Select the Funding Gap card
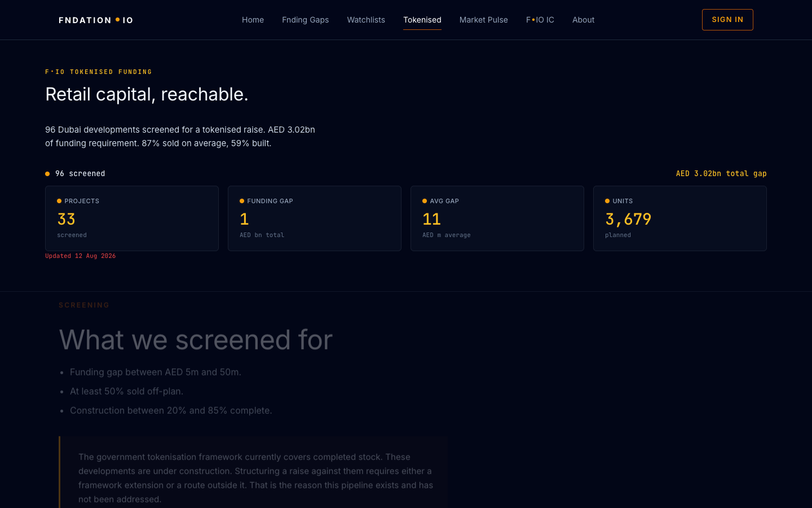 (315, 218)
